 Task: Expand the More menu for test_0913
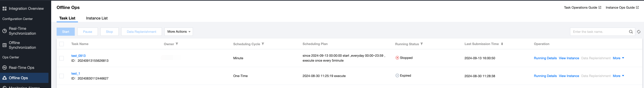pyautogui.click(x=618, y=58)
